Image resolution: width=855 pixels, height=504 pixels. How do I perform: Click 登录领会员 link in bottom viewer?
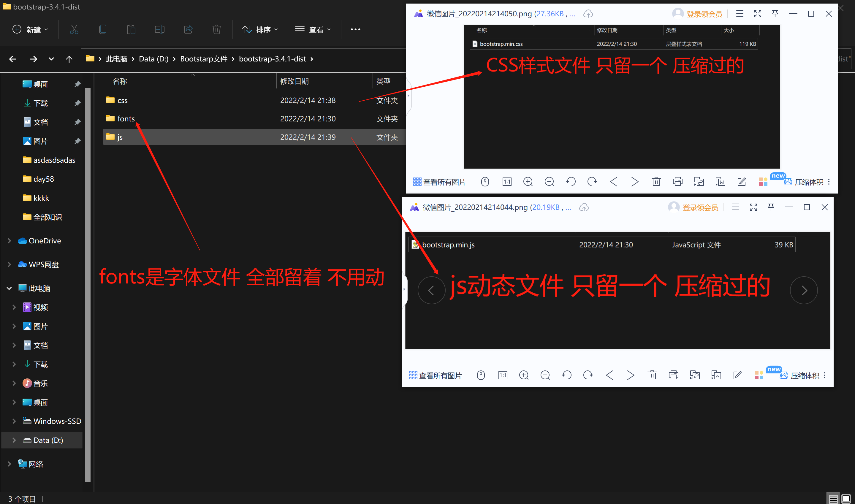700,207
